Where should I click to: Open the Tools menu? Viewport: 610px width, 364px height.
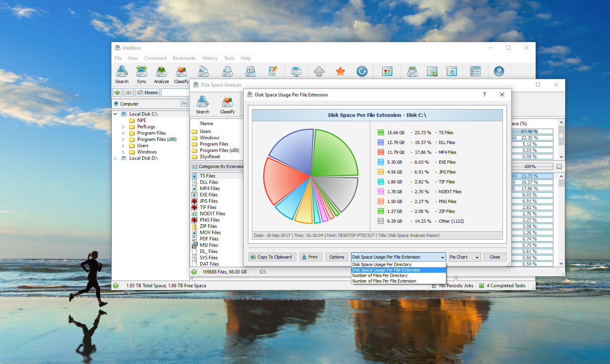click(x=229, y=58)
